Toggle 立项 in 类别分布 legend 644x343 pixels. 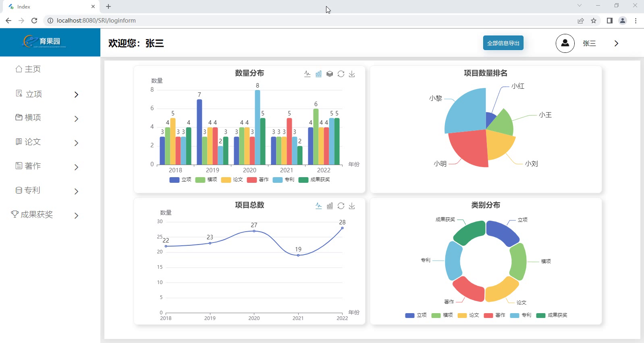tap(416, 315)
